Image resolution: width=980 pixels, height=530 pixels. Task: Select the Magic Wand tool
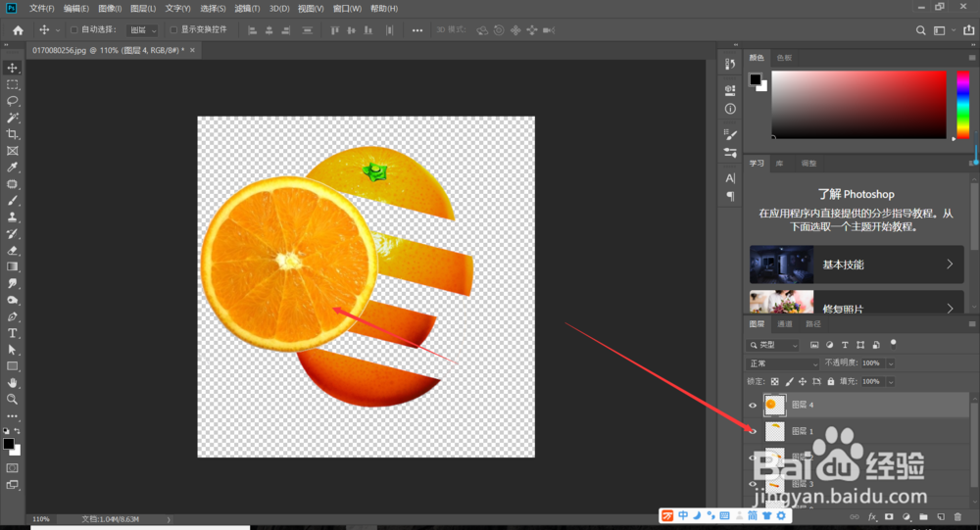pyautogui.click(x=12, y=118)
